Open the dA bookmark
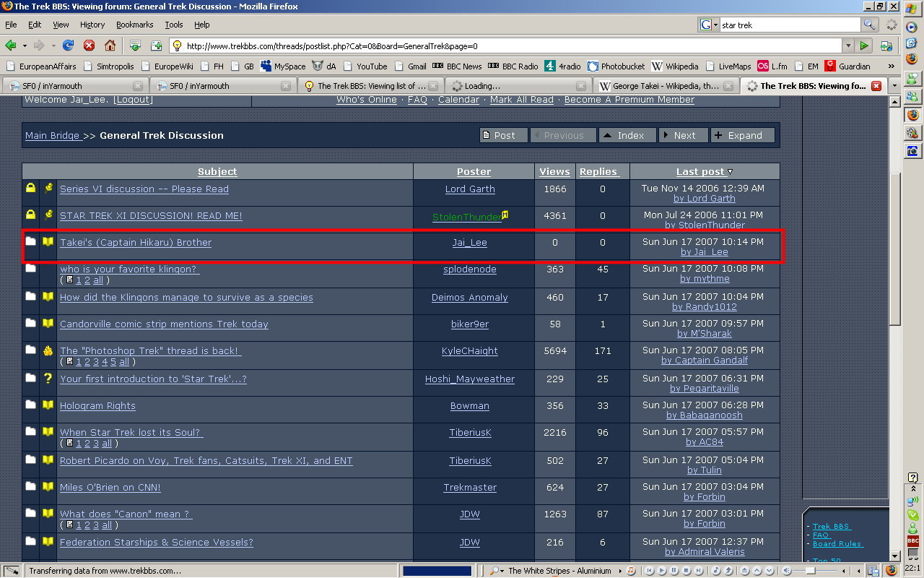 click(x=324, y=66)
